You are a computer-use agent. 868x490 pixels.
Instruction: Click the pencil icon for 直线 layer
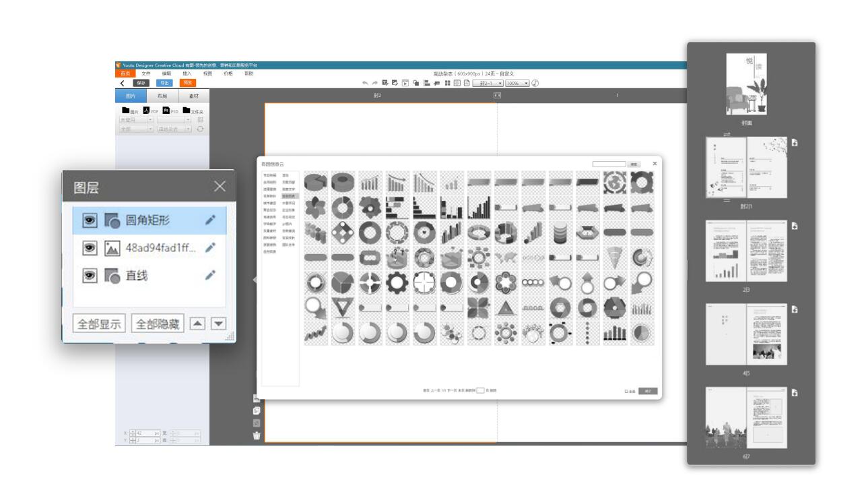coord(211,275)
